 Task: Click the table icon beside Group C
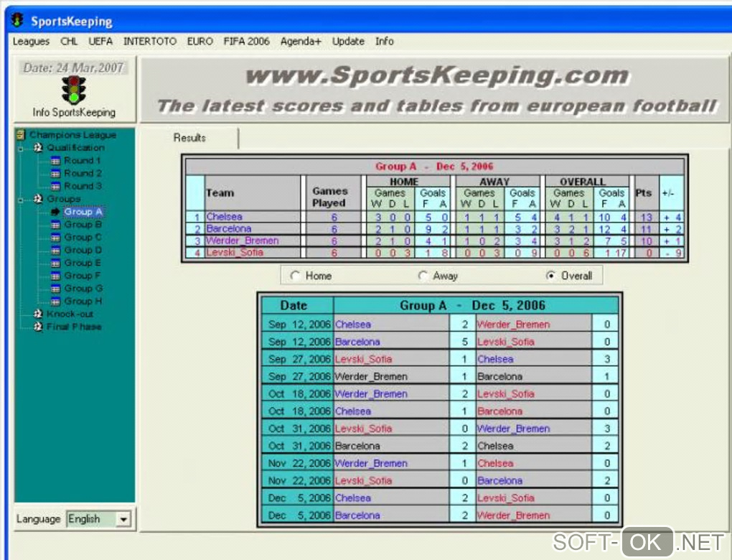point(55,238)
